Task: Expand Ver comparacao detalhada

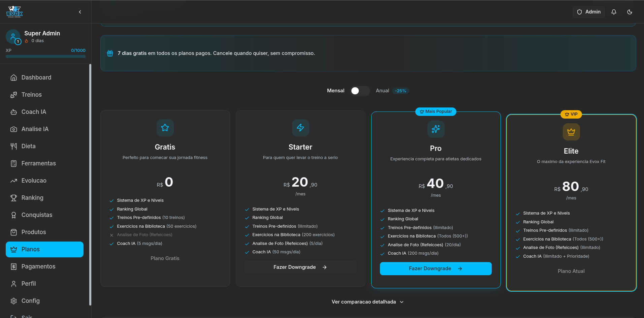Action: coord(368,302)
